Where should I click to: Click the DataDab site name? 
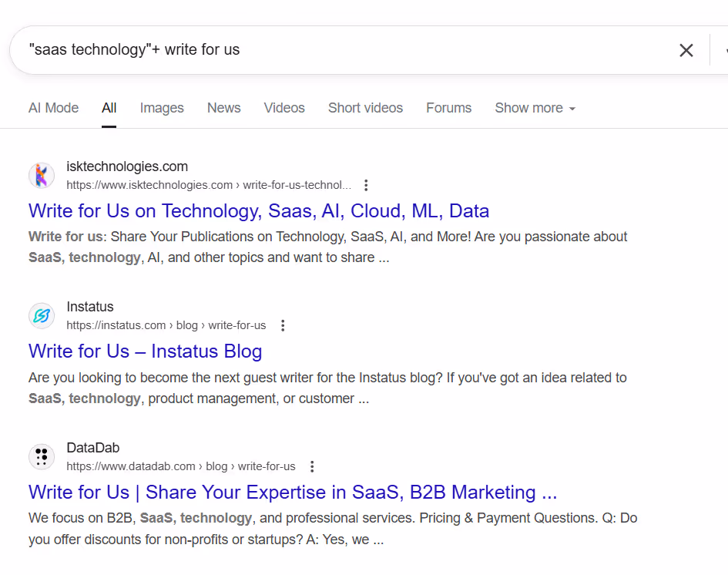tap(93, 448)
